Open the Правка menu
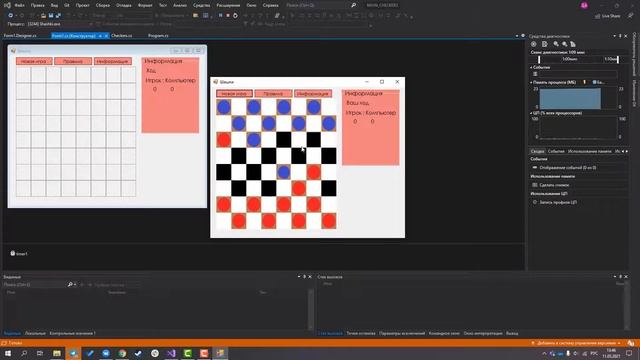Image resolution: width=640 pixels, height=360 pixels. pyautogui.click(x=38, y=5)
